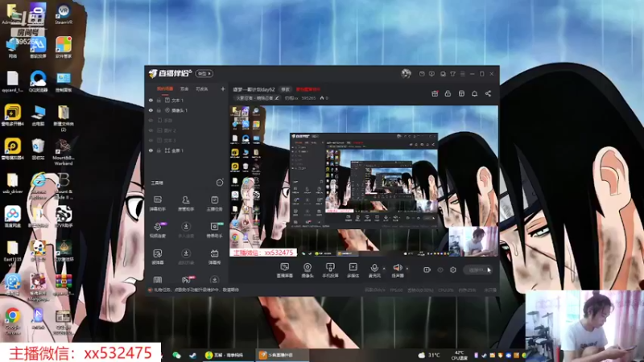Click the red status text in the title row
Image resolution: width=644 pixels, height=362 pixels.
point(308,89)
